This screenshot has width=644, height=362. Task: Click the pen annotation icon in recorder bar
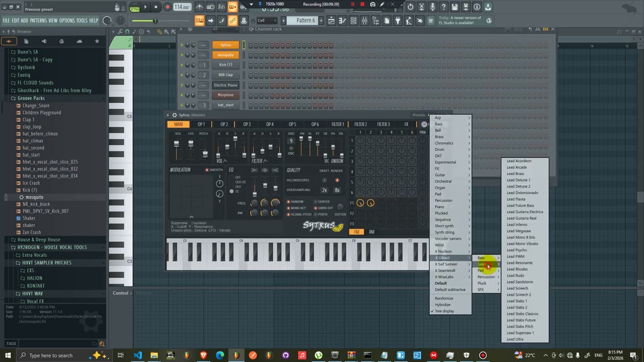click(x=382, y=5)
